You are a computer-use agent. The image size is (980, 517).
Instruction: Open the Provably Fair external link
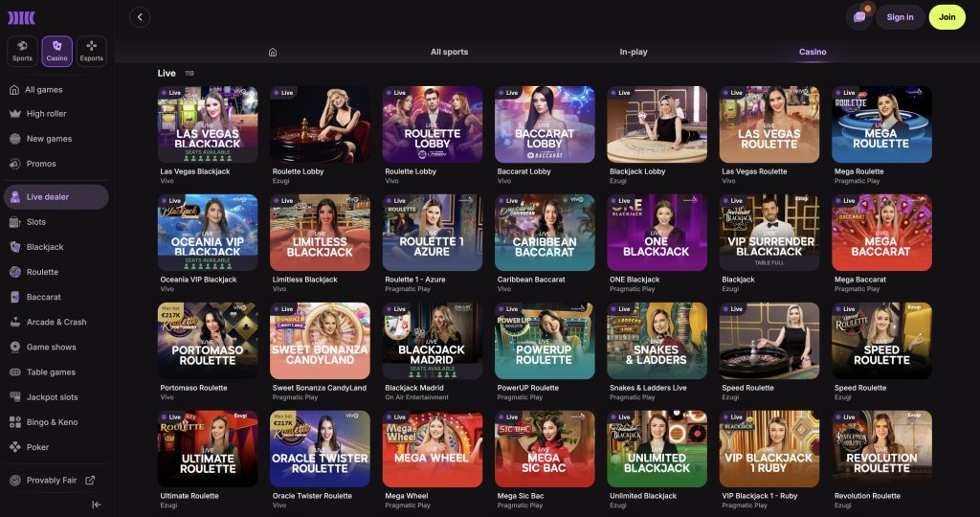click(x=53, y=480)
